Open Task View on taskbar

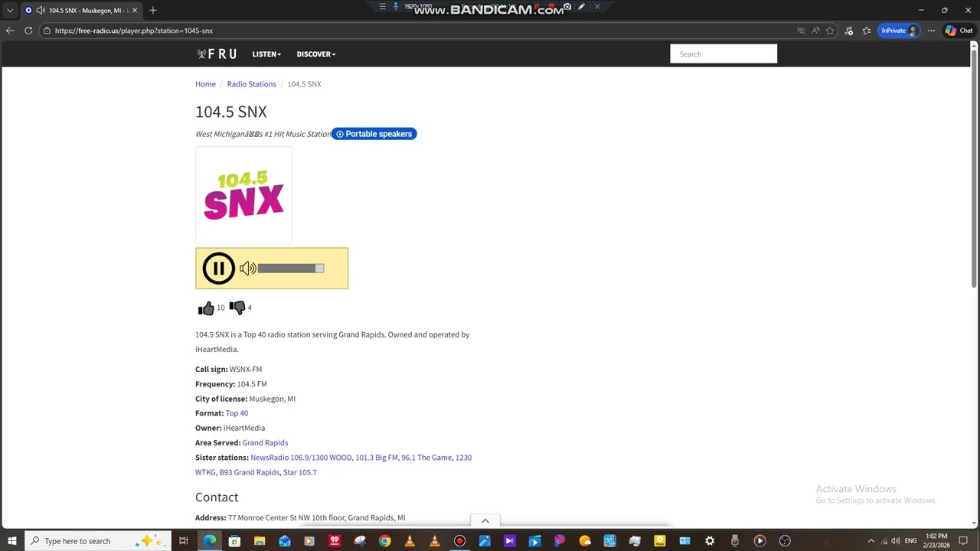184,541
